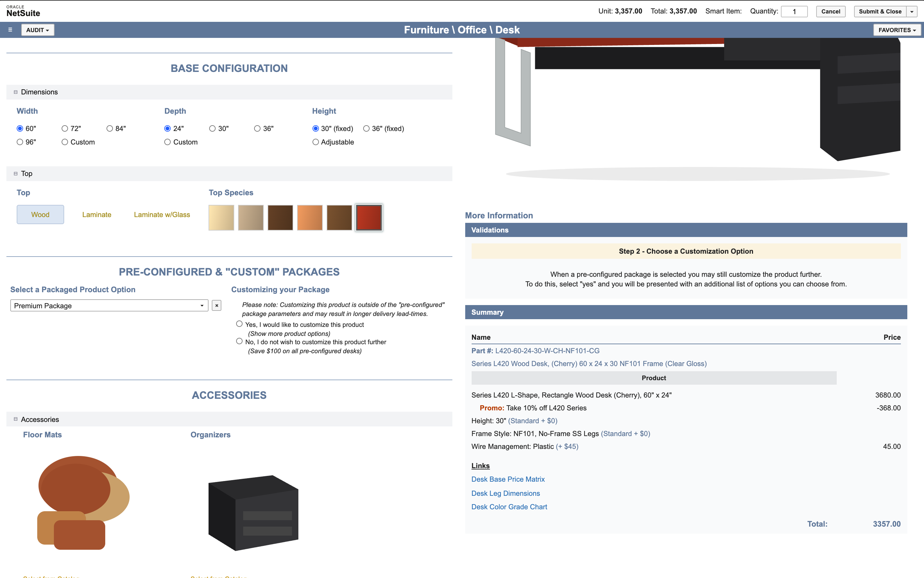Choose Laminate w/Glass top type

pyautogui.click(x=162, y=215)
